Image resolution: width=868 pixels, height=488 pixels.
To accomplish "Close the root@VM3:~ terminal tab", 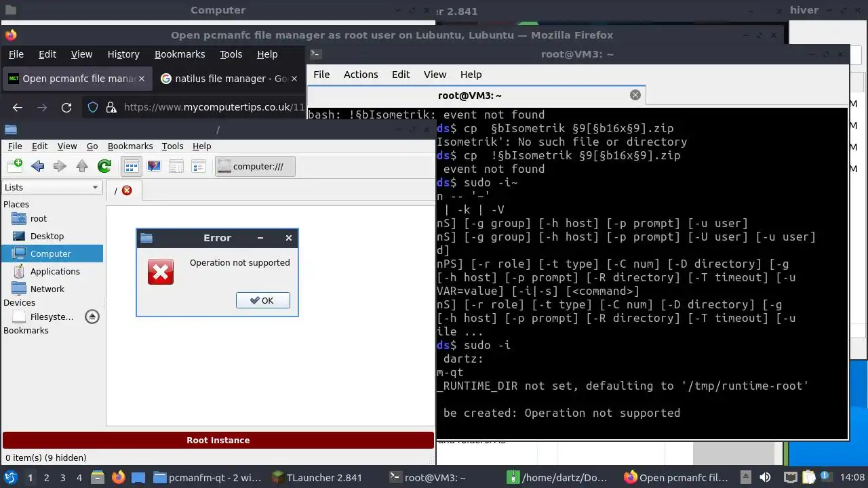I will pos(635,95).
